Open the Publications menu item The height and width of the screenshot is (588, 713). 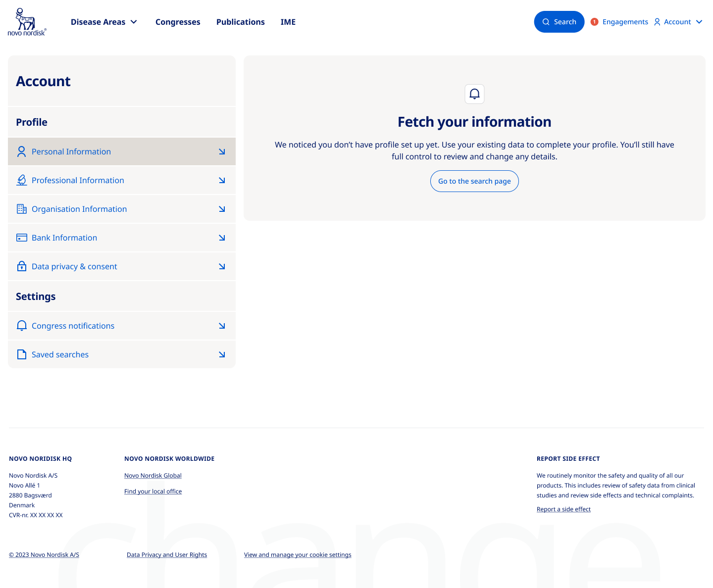click(241, 22)
